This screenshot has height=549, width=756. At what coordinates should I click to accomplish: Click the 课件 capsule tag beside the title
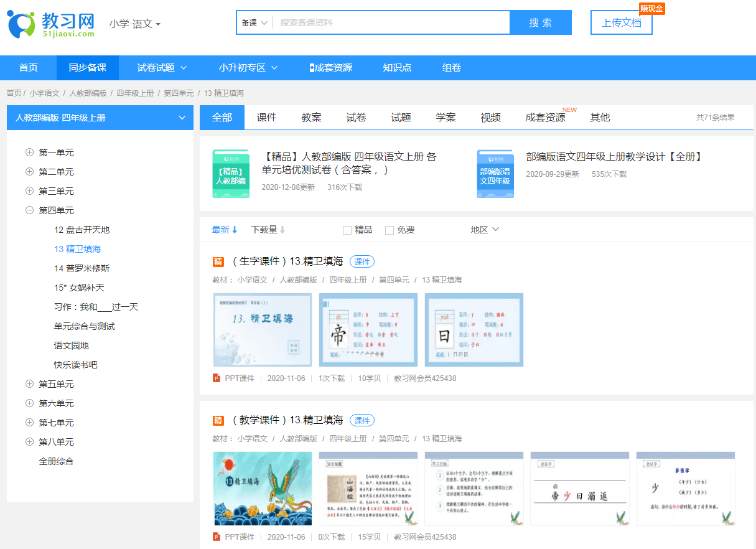click(362, 261)
